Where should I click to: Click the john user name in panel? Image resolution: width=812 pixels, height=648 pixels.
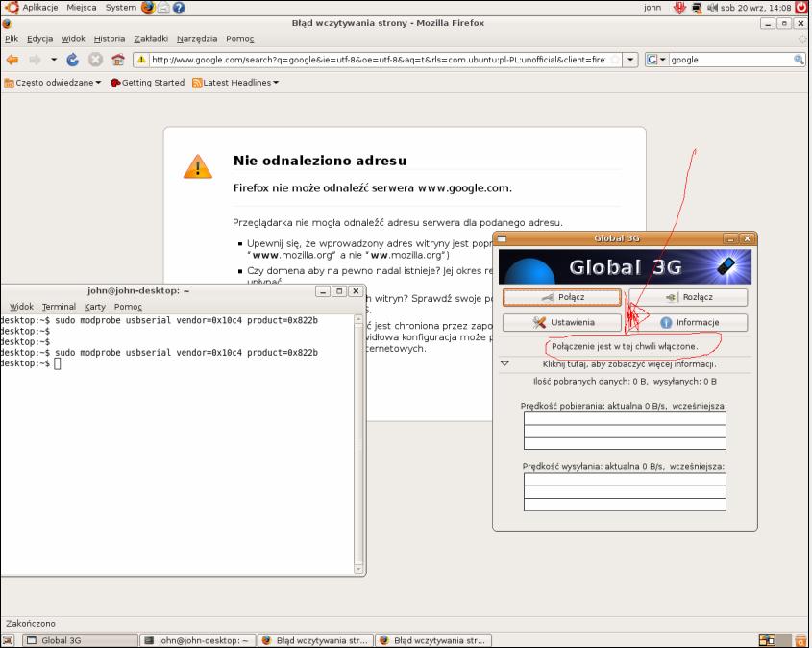point(652,8)
